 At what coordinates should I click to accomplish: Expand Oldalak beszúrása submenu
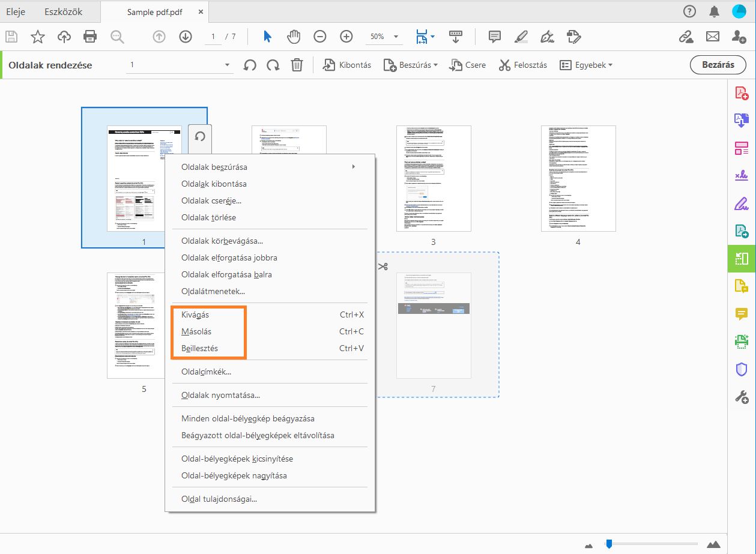(x=270, y=167)
